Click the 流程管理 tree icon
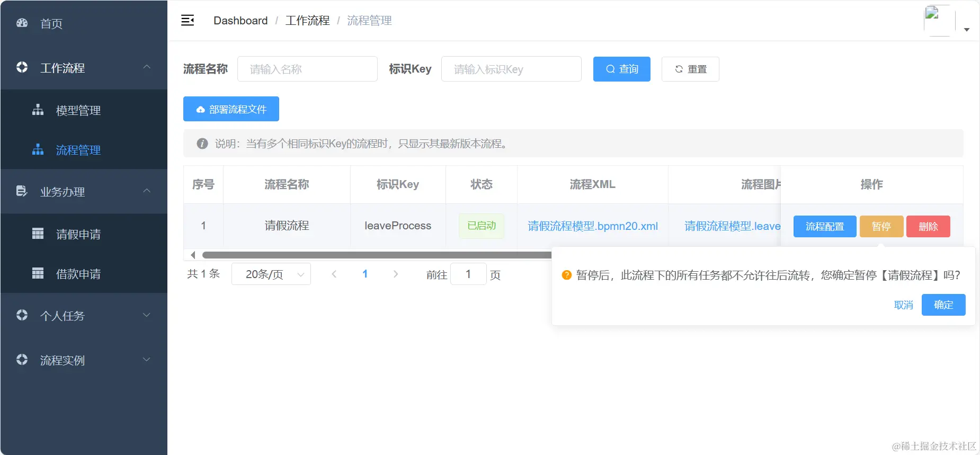 [x=38, y=149]
